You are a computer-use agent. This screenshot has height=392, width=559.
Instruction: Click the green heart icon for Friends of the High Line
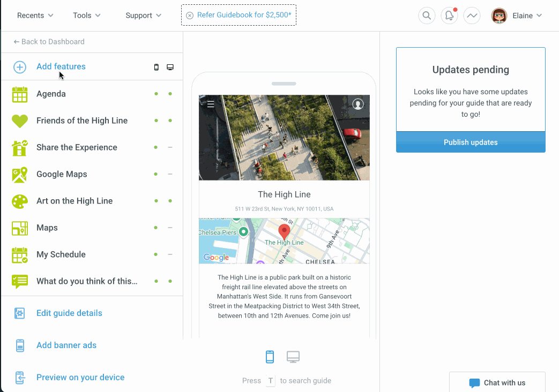click(x=20, y=121)
